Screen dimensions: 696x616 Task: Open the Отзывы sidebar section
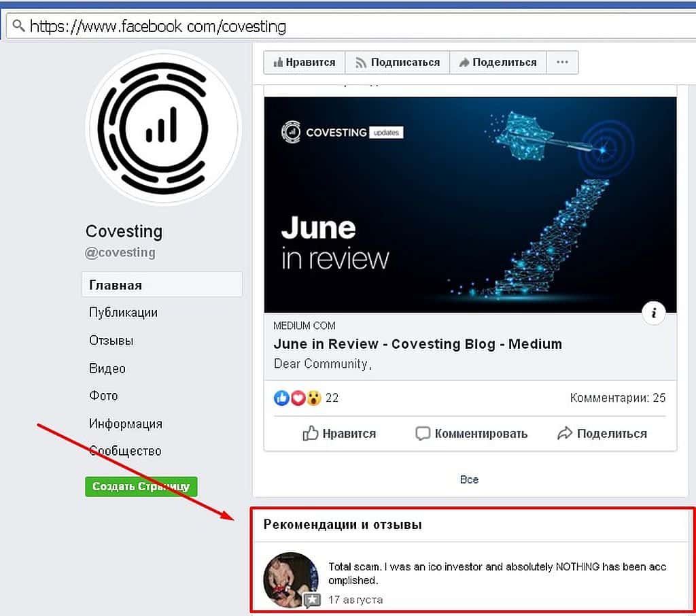[x=111, y=341]
